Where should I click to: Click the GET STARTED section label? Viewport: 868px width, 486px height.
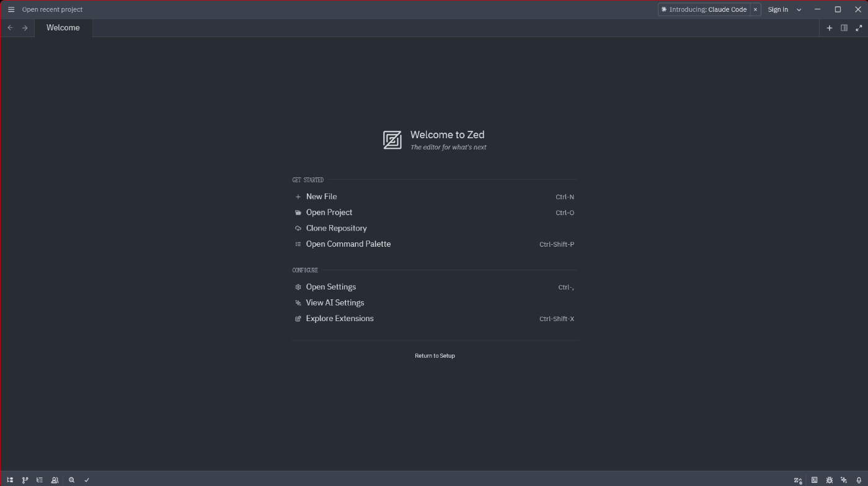pos(308,180)
